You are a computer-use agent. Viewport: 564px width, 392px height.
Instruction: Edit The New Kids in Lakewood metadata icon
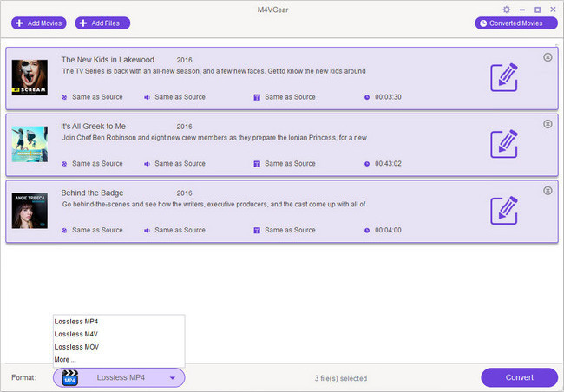tap(504, 77)
